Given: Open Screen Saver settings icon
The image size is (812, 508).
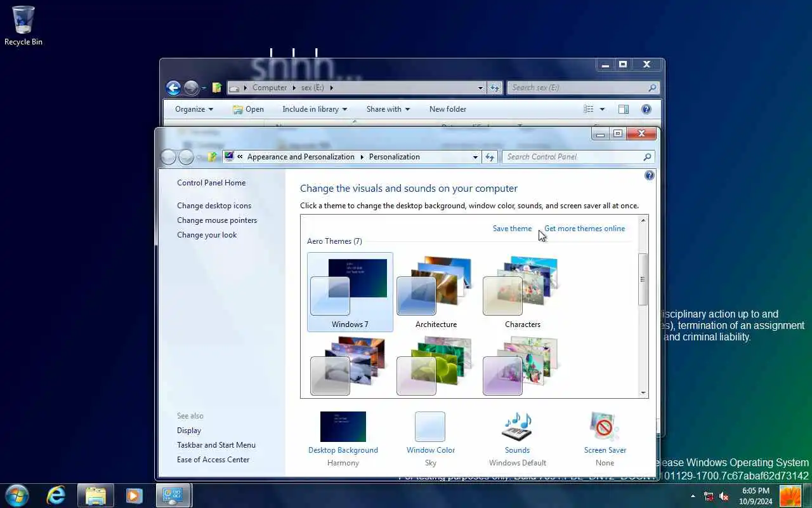Looking at the screenshot, I should click(605, 427).
